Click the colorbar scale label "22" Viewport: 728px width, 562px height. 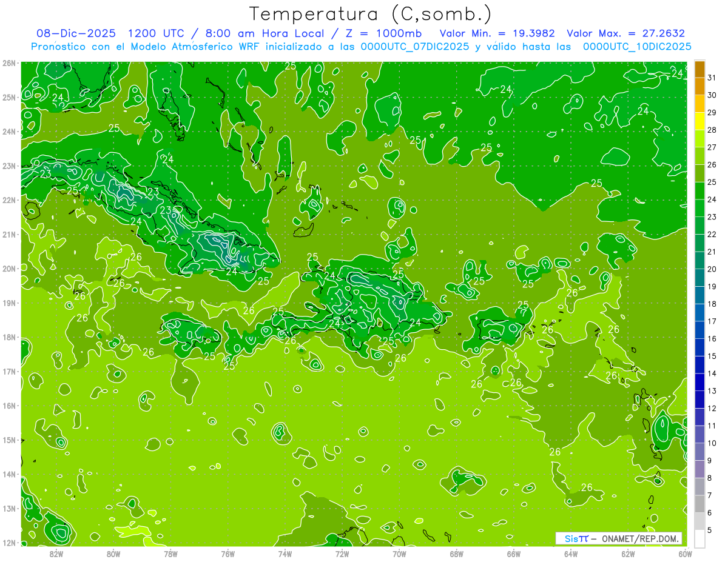tap(712, 234)
